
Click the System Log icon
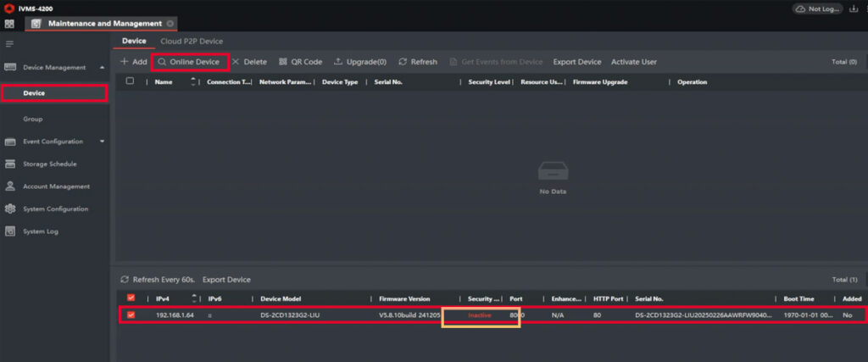10,231
